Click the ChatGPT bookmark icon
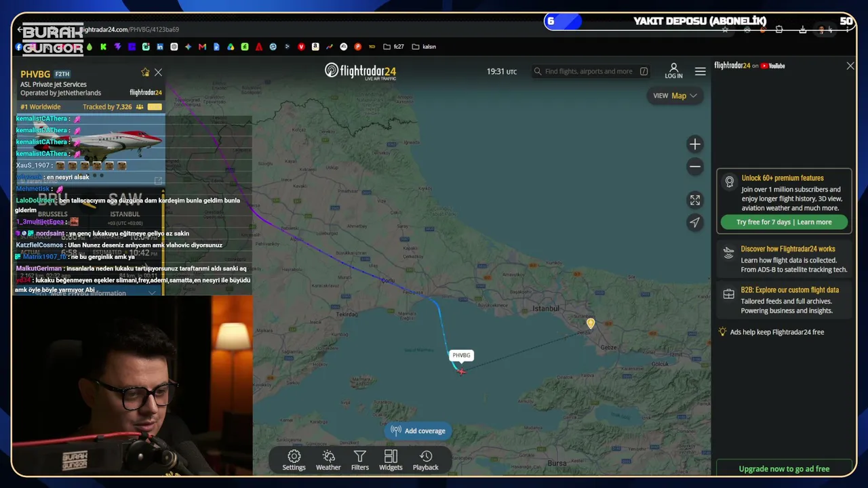868x488 pixels. click(x=174, y=47)
